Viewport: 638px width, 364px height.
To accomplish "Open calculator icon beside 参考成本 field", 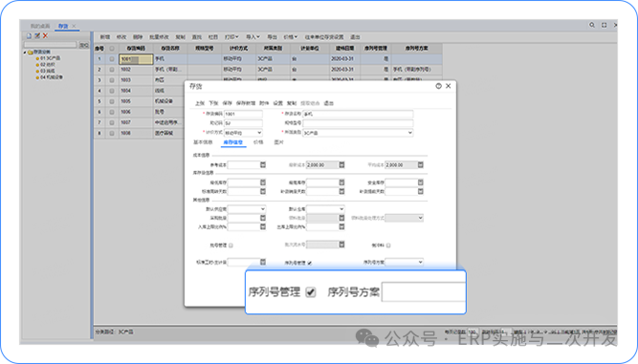I will [263, 164].
